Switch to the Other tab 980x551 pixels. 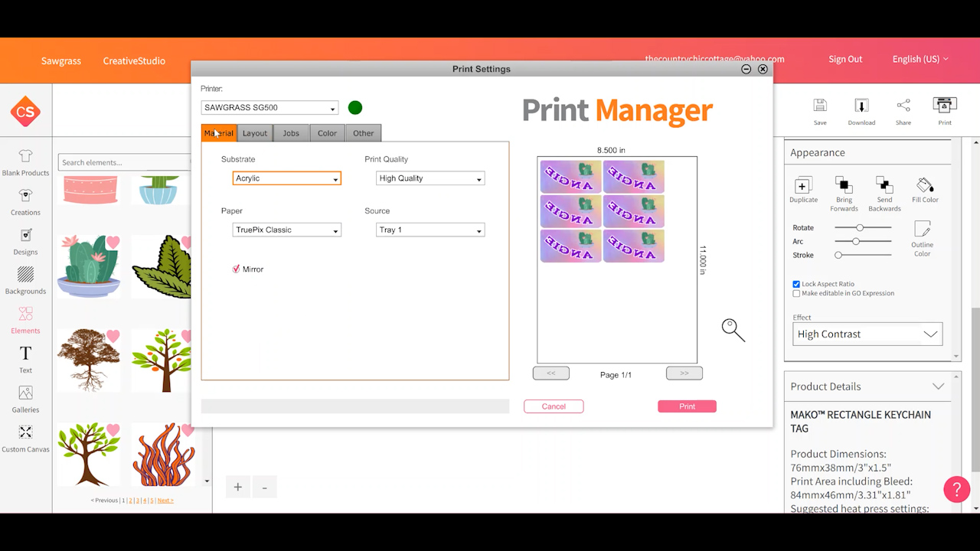(363, 133)
